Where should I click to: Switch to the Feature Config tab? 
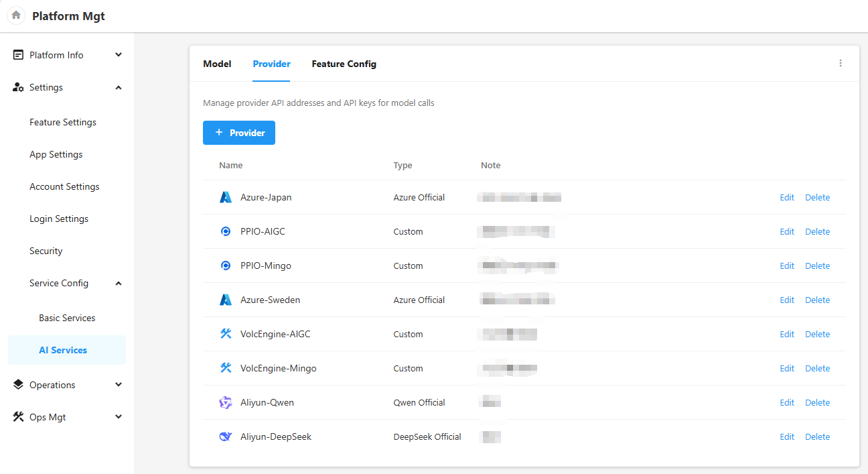point(344,64)
